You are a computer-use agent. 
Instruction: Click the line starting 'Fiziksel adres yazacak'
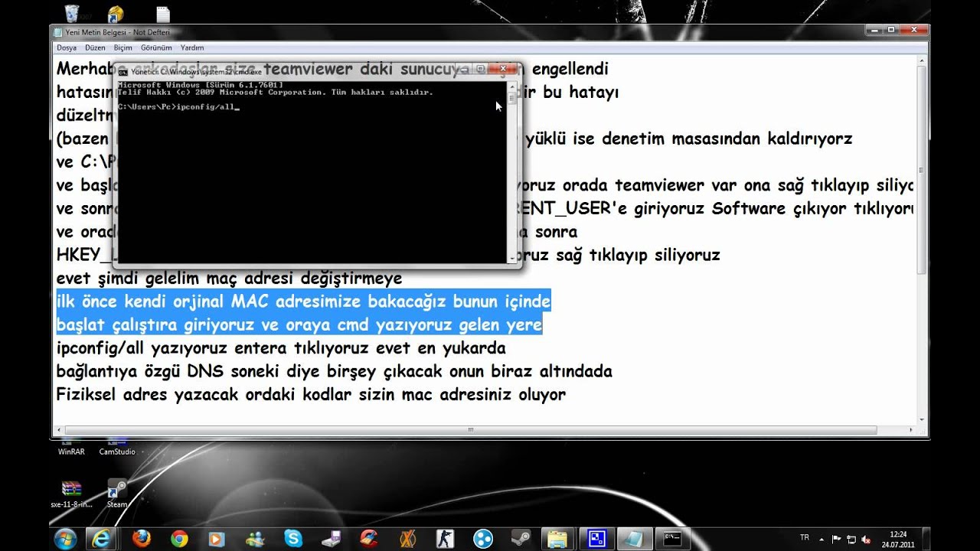point(311,396)
